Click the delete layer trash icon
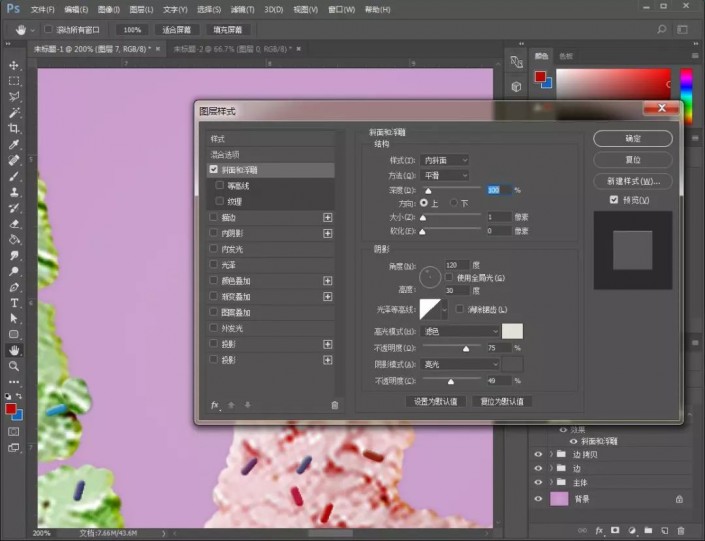705x541 pixels. point(681,531)
